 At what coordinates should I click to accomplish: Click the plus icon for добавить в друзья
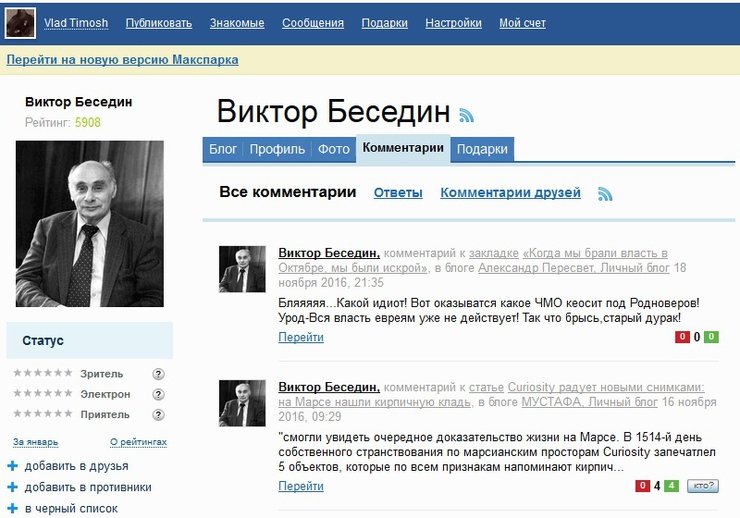tap(13, 466)
